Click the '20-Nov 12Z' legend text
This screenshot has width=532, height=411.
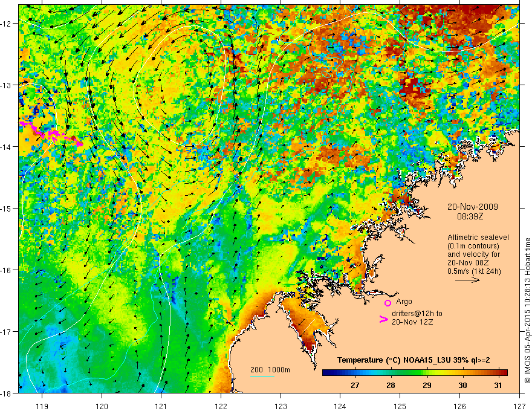pos(412,322)
